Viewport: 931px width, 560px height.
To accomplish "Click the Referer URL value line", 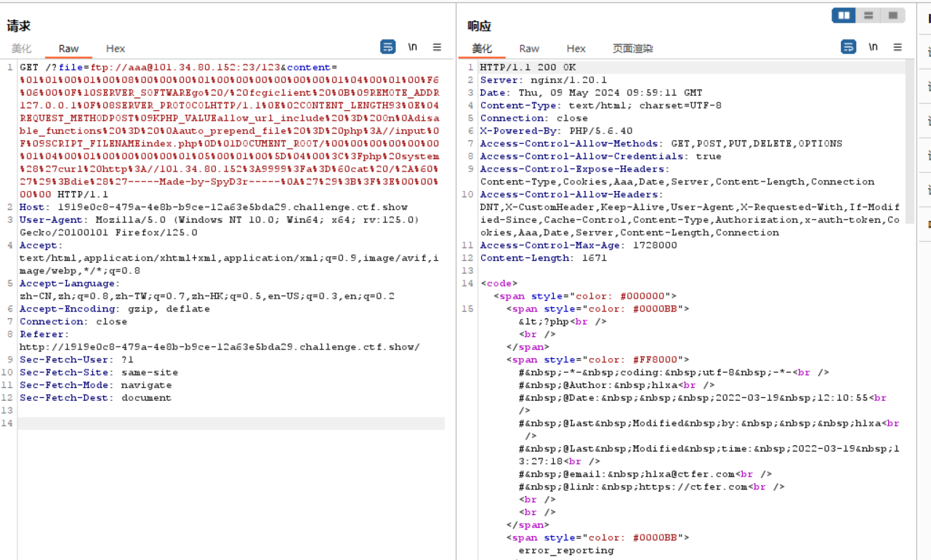I will (x=219, y=346).
